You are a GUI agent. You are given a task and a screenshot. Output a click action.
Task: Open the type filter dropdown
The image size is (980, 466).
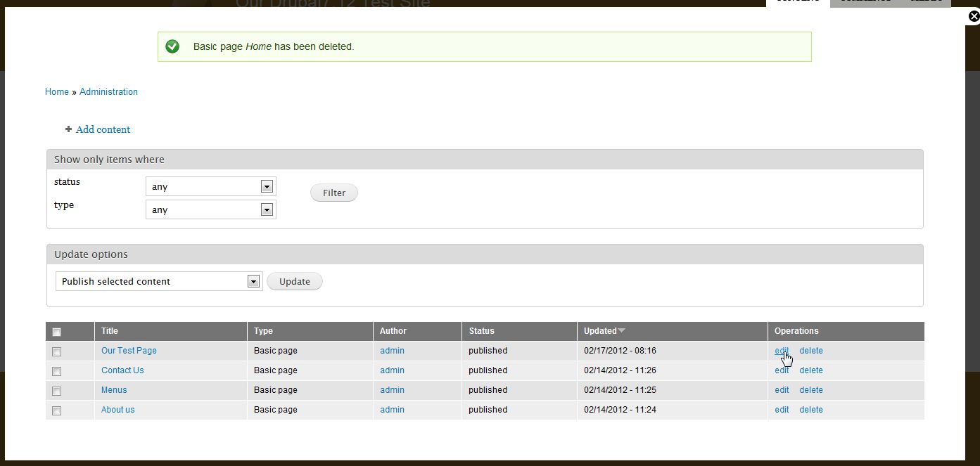pyautogui.click(x=210, y=209)
